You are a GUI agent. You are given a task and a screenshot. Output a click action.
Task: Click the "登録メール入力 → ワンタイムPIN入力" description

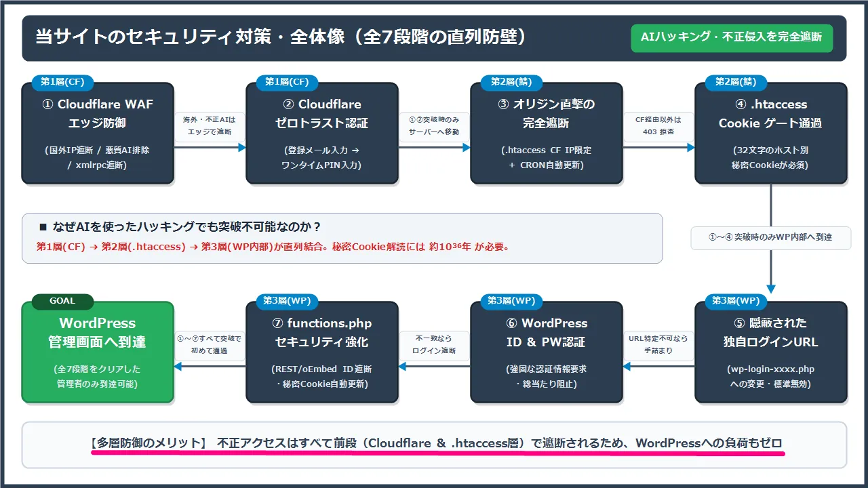point(321,158)
